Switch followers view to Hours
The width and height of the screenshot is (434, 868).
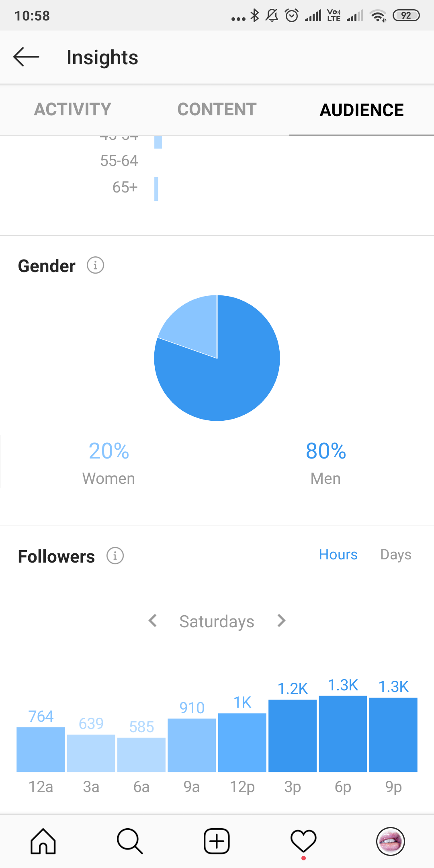(338, 555)
